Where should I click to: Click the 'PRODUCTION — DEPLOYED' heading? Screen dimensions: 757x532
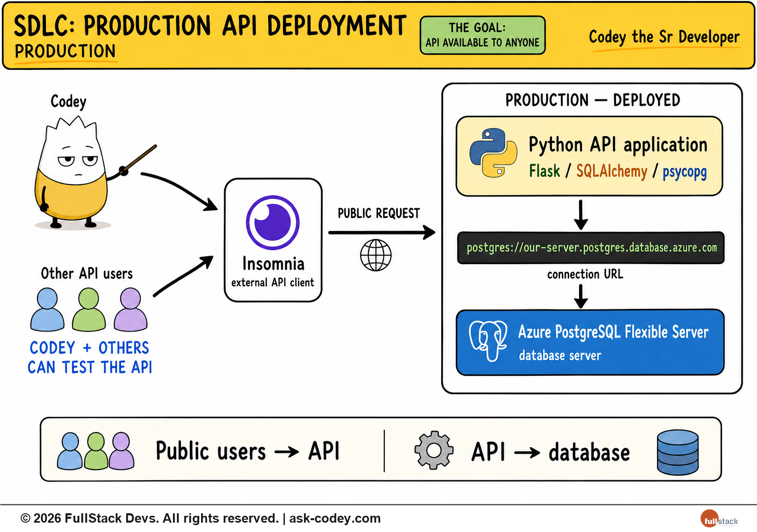pos(593,100)
